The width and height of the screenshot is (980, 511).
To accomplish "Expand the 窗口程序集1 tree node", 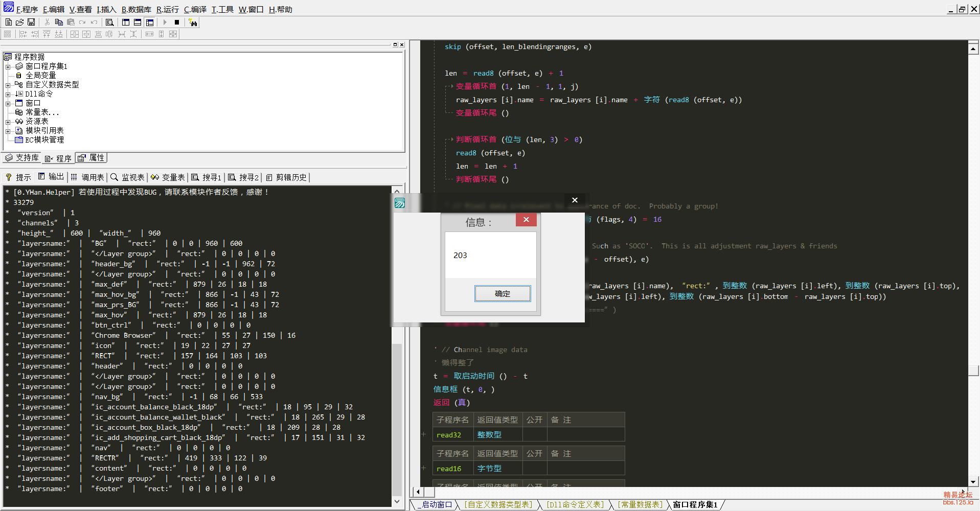I will (8, 66).
